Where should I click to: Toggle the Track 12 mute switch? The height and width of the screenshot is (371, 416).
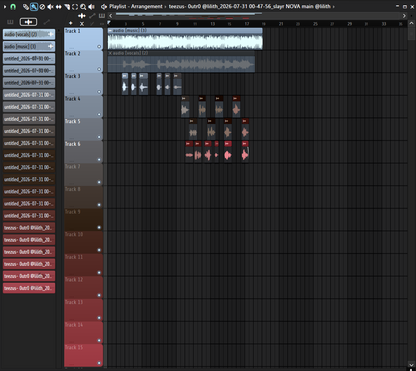(x=99, y=295)
